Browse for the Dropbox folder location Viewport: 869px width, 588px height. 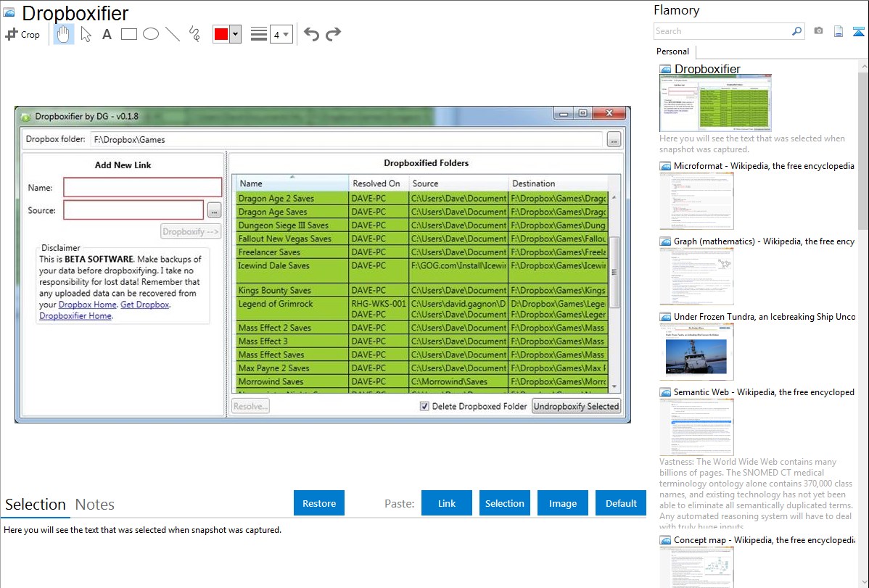pos(614,140)
